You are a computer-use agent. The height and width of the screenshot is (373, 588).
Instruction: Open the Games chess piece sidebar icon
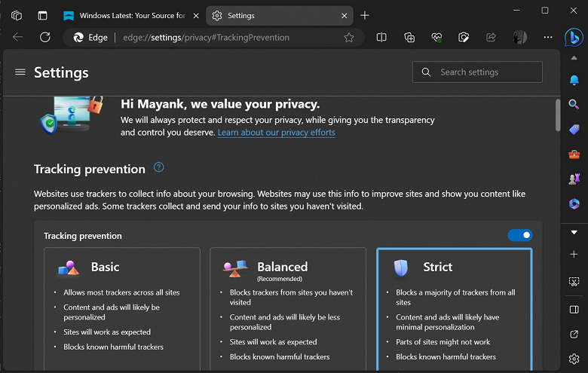(x=574, y=179)
